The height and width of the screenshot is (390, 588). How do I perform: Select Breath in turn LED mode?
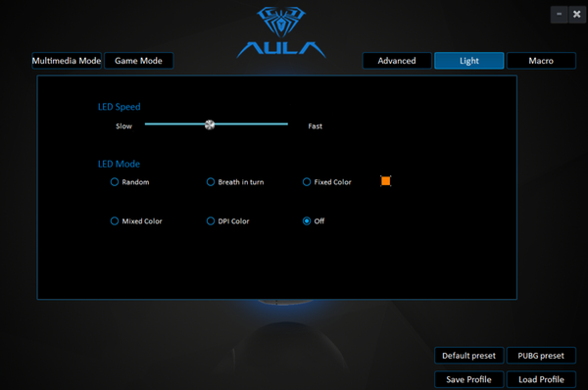211,182
